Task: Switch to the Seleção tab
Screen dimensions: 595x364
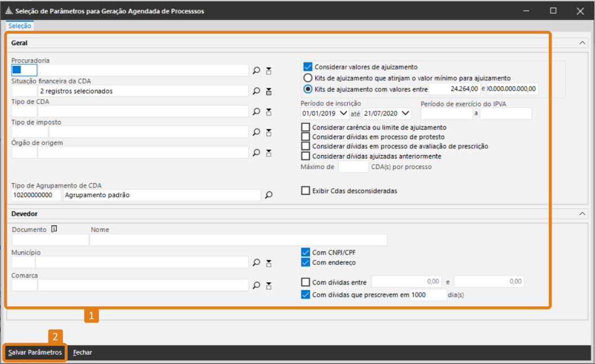Action: tap(20, 26)
